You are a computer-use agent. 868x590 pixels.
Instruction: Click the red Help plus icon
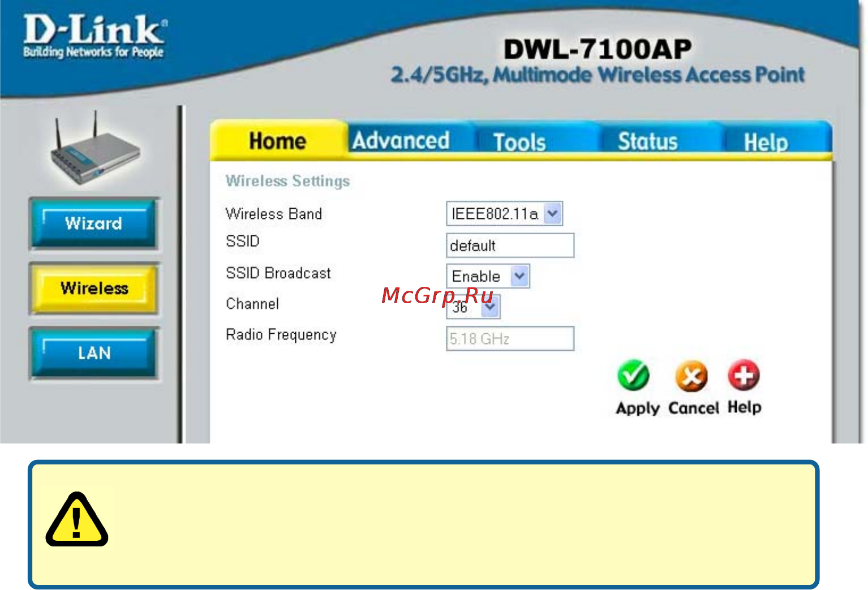tap(744, 375)
